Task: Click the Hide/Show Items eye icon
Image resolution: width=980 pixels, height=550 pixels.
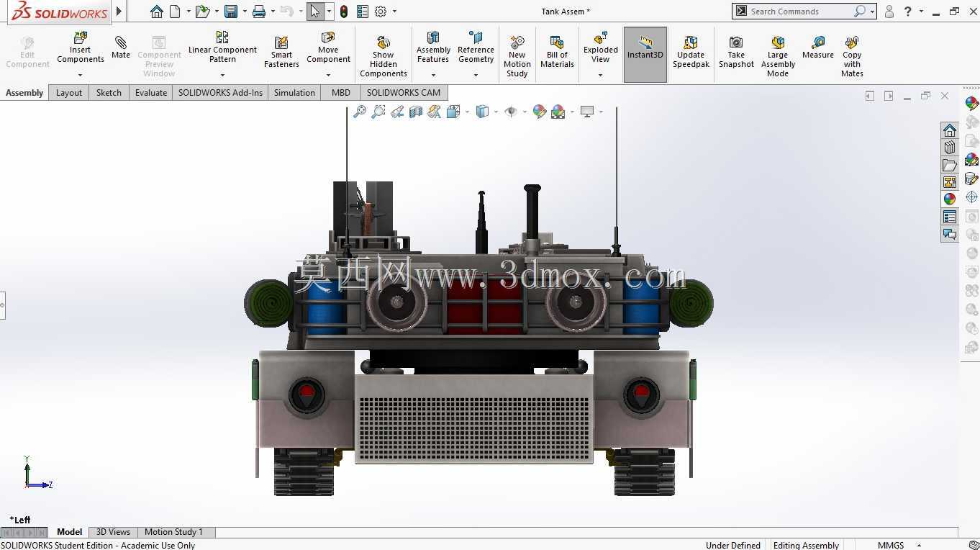Action: tap(511, 112)
